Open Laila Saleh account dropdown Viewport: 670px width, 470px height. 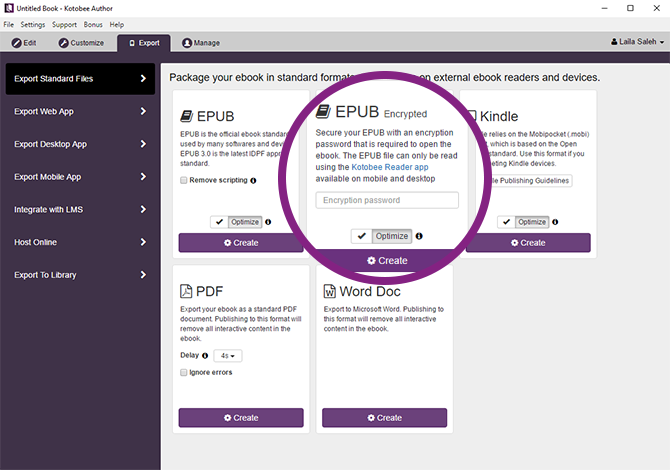click(636, 43)
